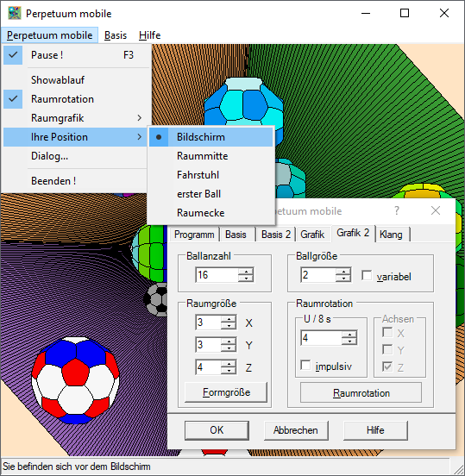Click the window resize grip corner
Image resolution: width=465 pixels, height=476 pixels.
click(458, 469)
